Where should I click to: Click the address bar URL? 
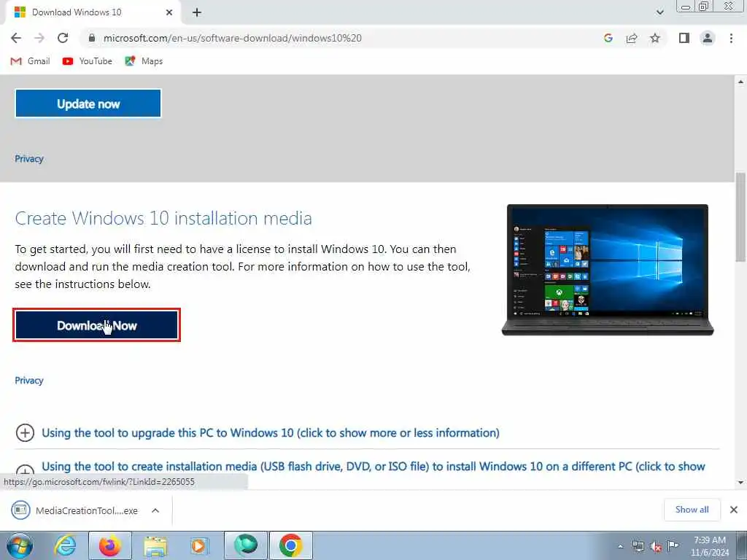[x=233, y=38]
